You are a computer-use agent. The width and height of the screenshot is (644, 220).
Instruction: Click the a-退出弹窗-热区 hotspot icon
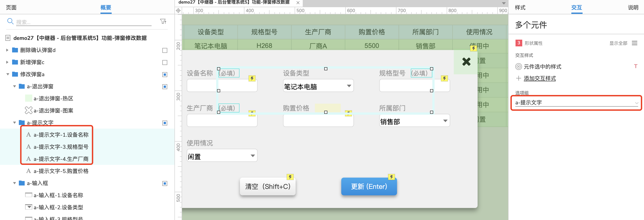pos(29,98)
